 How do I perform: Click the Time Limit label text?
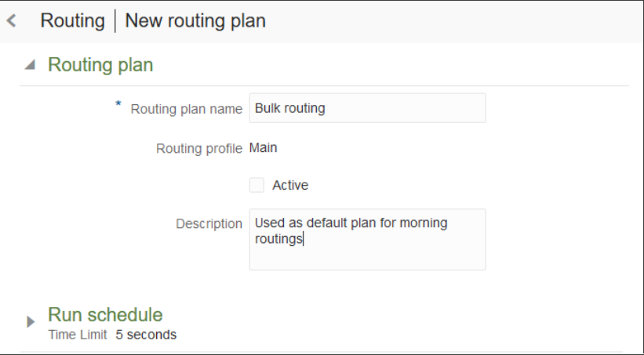click(77, 335)
